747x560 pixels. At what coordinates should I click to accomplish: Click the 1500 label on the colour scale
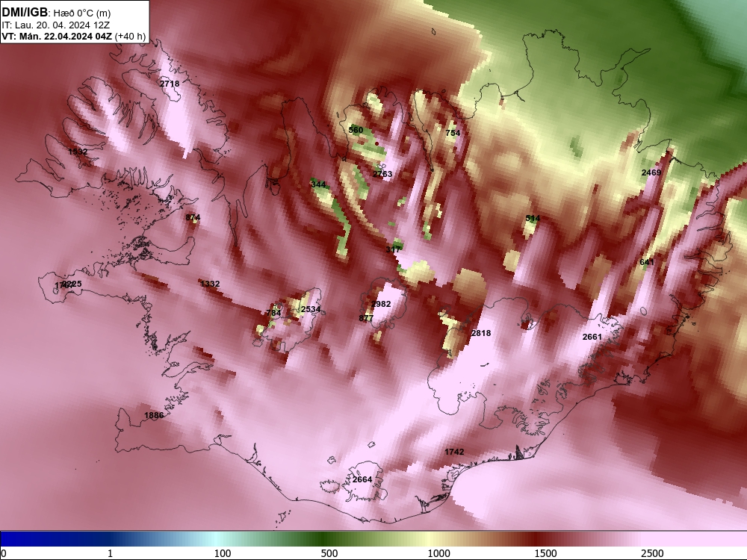tap(545, 553)
